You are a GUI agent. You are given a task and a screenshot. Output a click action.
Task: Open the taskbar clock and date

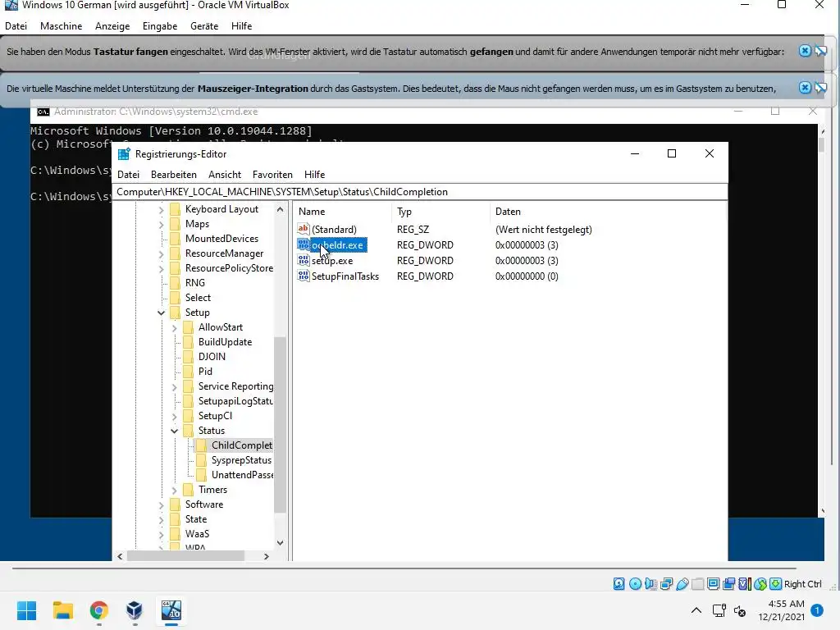coord(781,610)
